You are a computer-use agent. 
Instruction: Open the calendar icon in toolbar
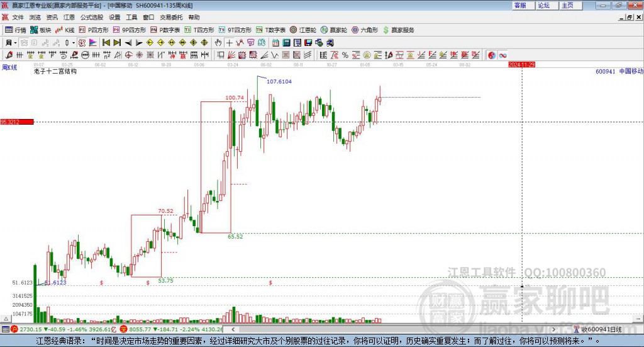pyautogui.click(x=275, y=43)
